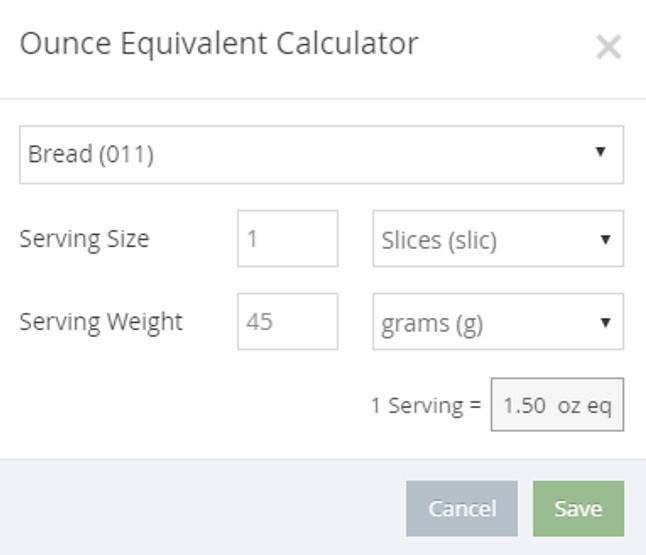
Task: Close the Ounce Equivalent Calculator dialog
Action: click(x=608, y=47)
